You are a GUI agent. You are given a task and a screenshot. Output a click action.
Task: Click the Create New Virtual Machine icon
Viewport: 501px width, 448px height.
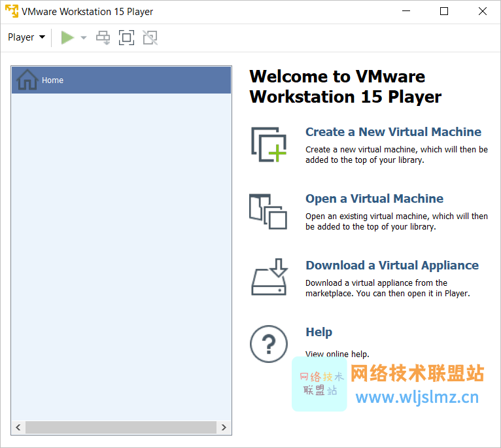268,145
